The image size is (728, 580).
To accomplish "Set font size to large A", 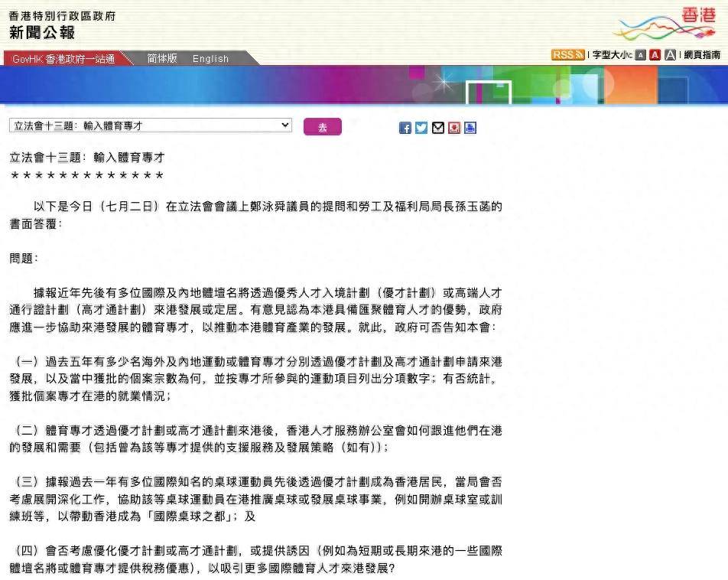I will [670, 55].
